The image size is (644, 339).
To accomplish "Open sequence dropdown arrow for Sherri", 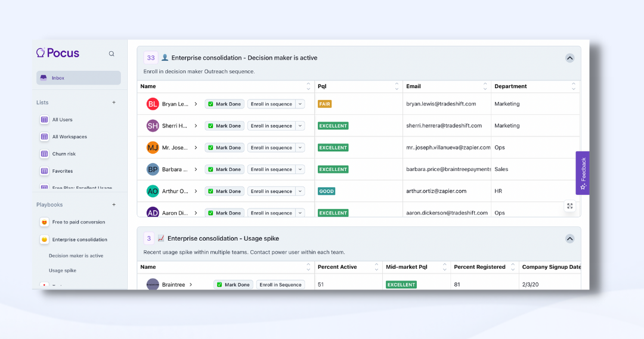I will (300, 126).
